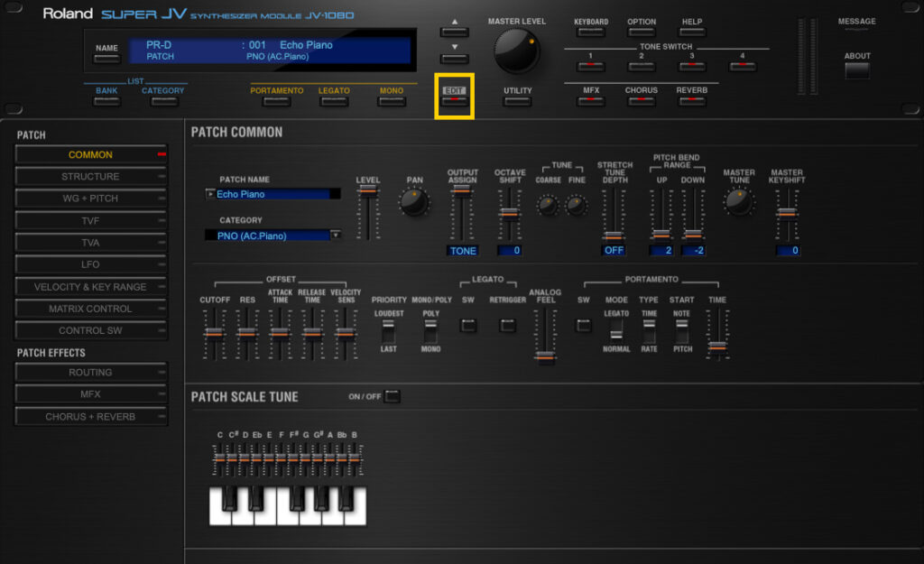Click the TONE output assign value box
Image resolution: width=924 pixels, height=564 pixels.
coord(463,251)
